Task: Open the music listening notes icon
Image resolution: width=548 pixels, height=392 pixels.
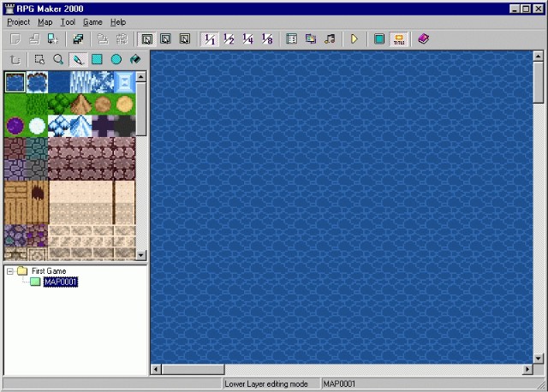Action: (330, 39)
